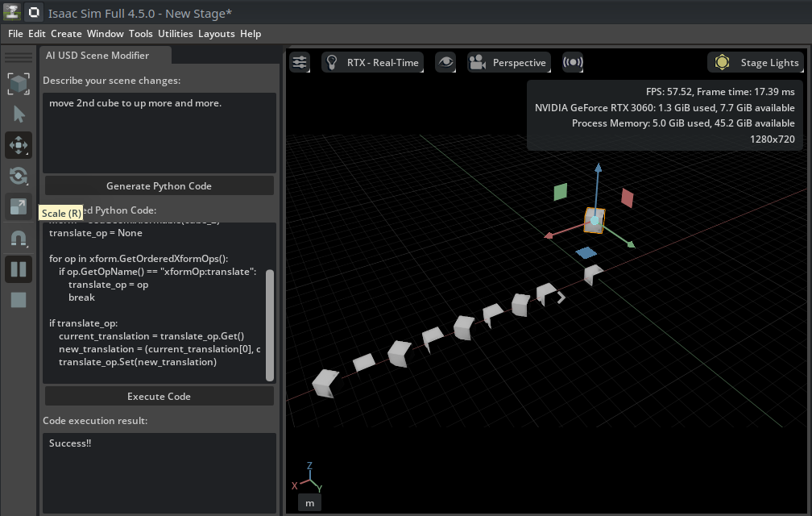Open the Utilities menu
The image size is (812, 516).
(x=176, y=34)
